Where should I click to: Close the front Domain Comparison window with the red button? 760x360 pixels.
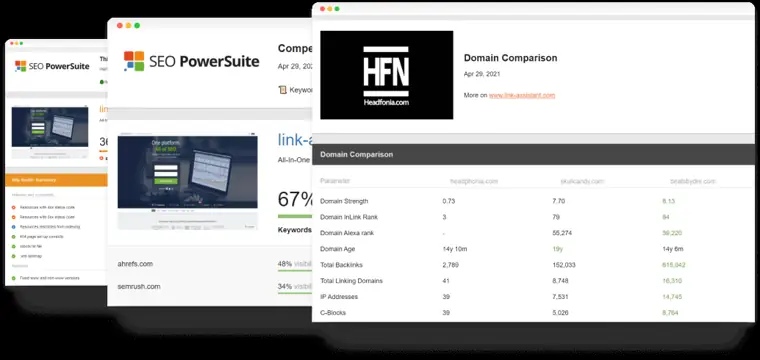(x=322, y=9)
